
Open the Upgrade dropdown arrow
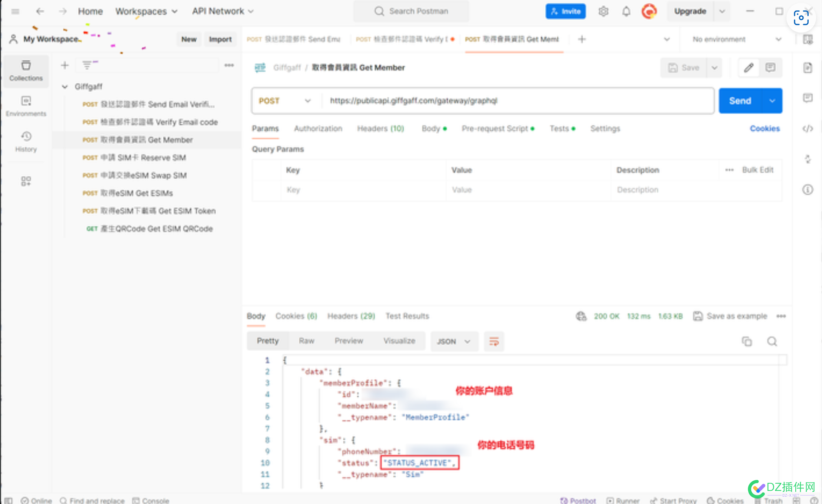point(722,11)
